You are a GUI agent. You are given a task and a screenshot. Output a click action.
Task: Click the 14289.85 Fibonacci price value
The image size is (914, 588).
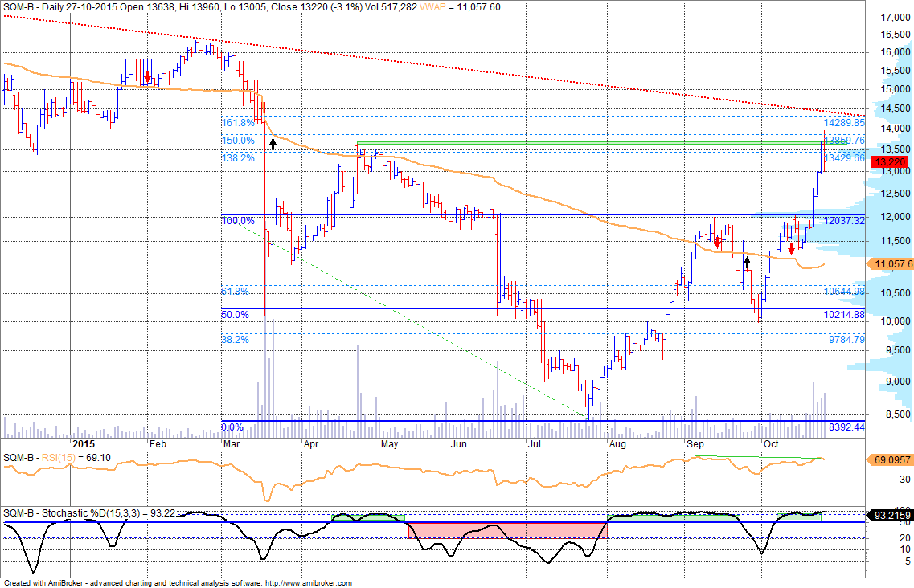point(844,123)
